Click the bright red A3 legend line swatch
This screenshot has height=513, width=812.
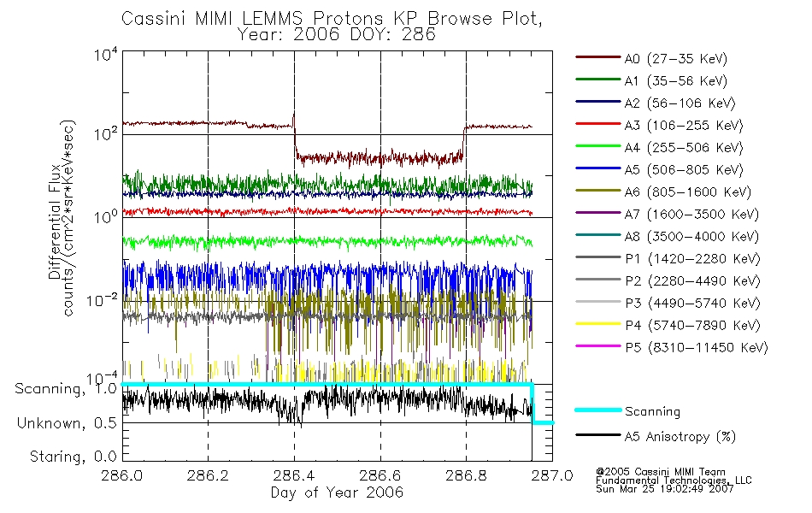pos(598,124)
